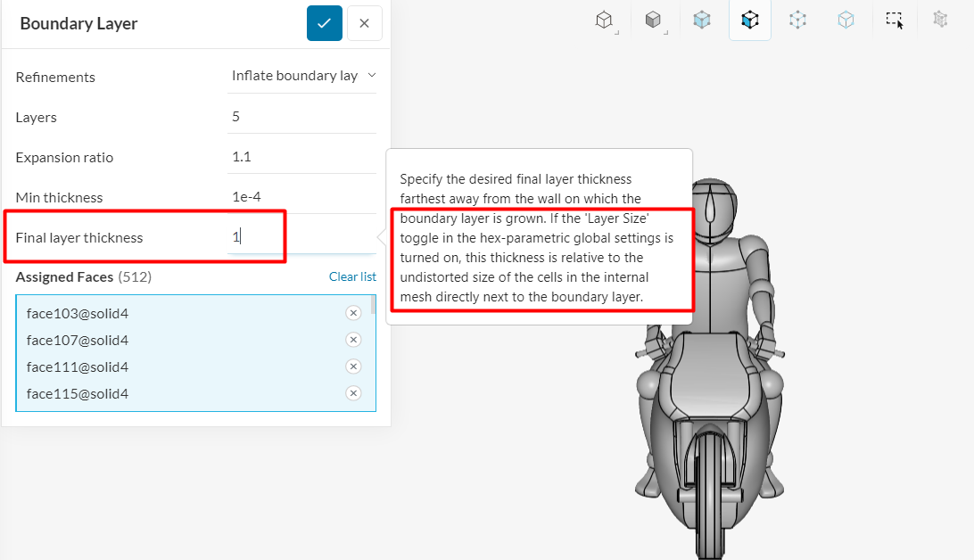Cancel the Boundary Layer panel with X

pyautogui.click(x=365, y=23)
